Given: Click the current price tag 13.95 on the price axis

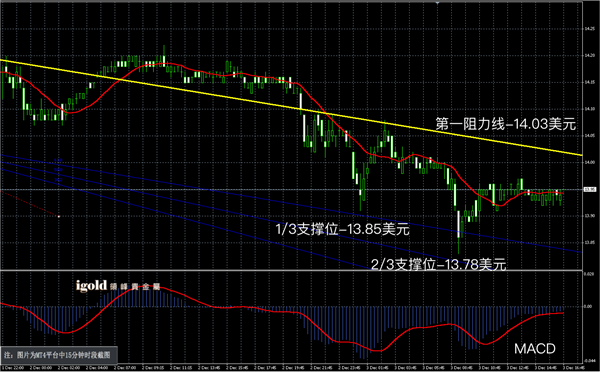Looking at the screenshot, I should click(x=590, y=189).
